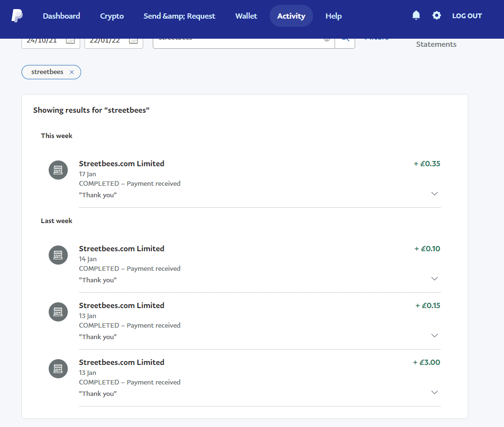Click the streetbees filter chip label
This screenshot has width=504, height=427.
click(47, 72)
